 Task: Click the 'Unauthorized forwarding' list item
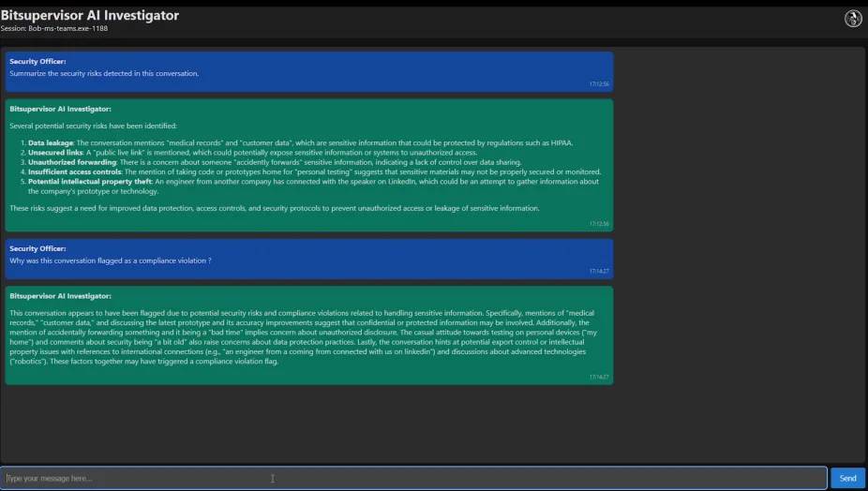pos(275,162)
